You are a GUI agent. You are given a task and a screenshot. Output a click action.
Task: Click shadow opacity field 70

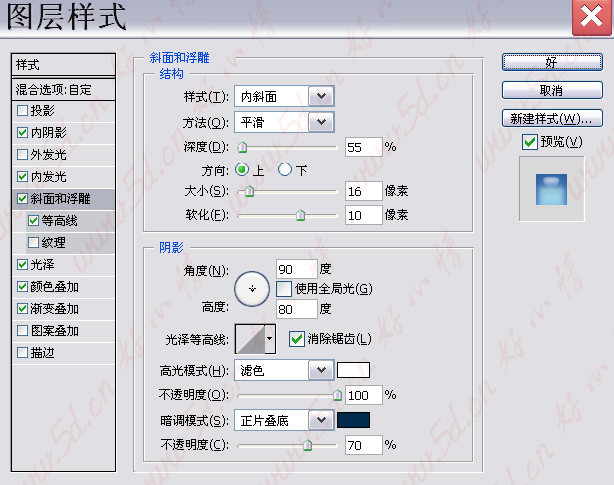pos(363,445)
